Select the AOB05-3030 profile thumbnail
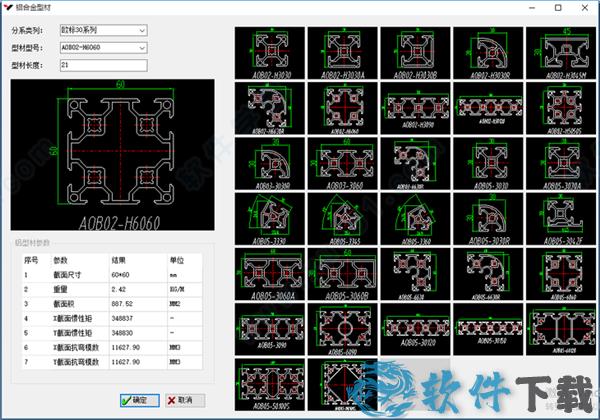Screen dimensions: 600x420 [x=488, y=164]
